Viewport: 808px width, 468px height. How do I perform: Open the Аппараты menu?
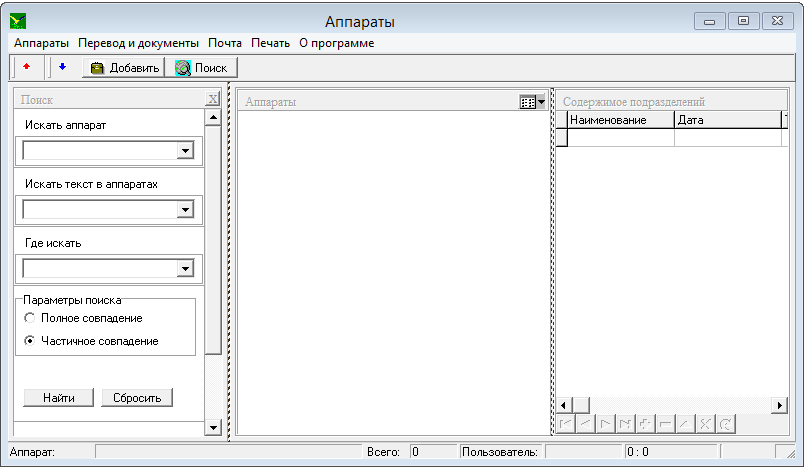coord(41,43)
